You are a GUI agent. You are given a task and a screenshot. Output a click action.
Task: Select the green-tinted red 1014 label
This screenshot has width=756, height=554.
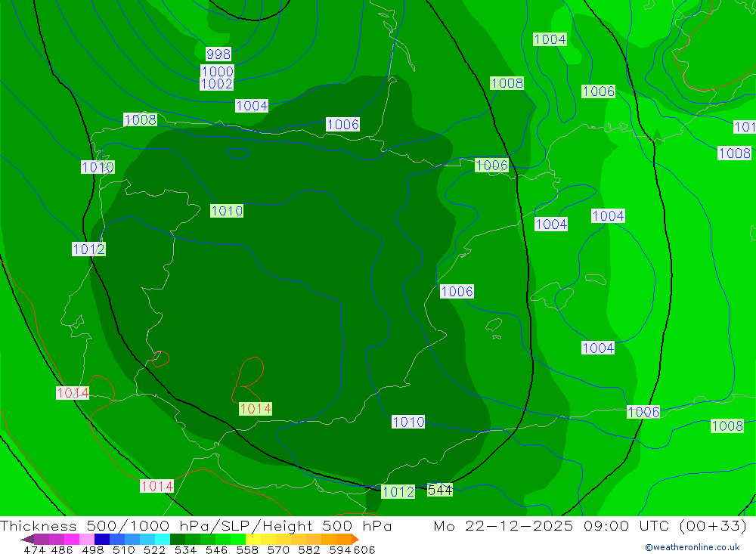click(x=256, y=408)
